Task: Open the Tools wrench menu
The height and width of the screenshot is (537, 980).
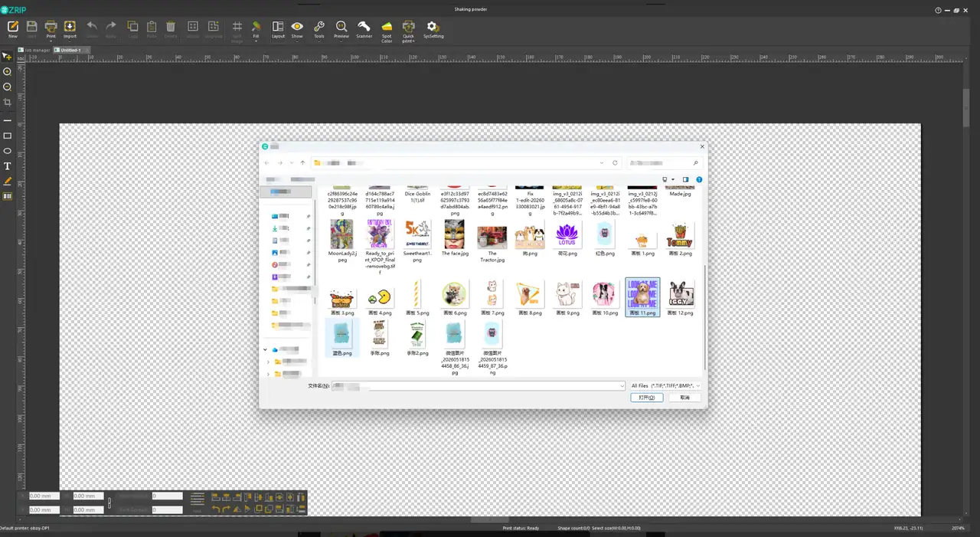Action: click(319, 29)
